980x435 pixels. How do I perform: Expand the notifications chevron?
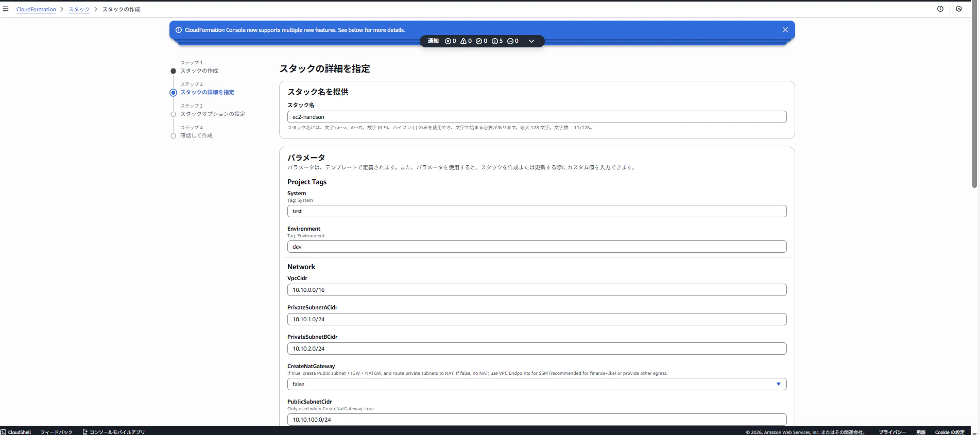click(x=531, y=41)
